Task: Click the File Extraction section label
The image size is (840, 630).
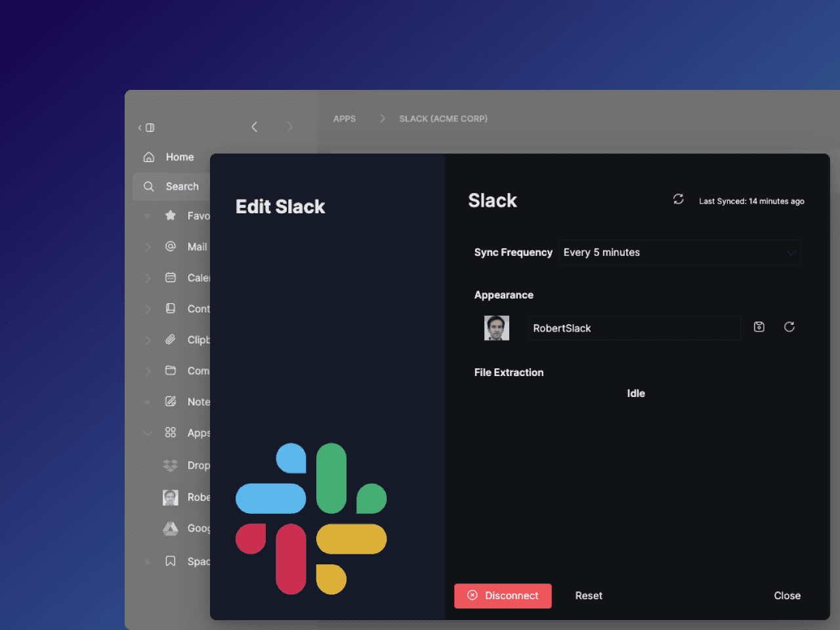Action: 509,372
